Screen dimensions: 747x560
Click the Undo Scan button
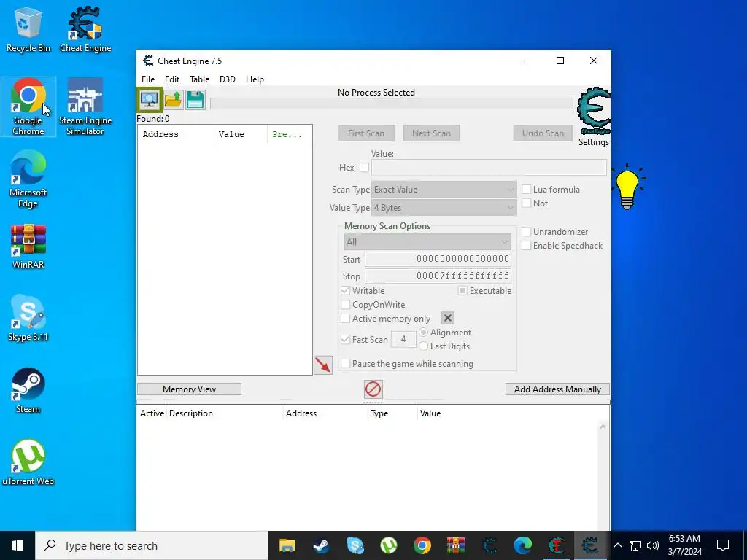point(543,133)
